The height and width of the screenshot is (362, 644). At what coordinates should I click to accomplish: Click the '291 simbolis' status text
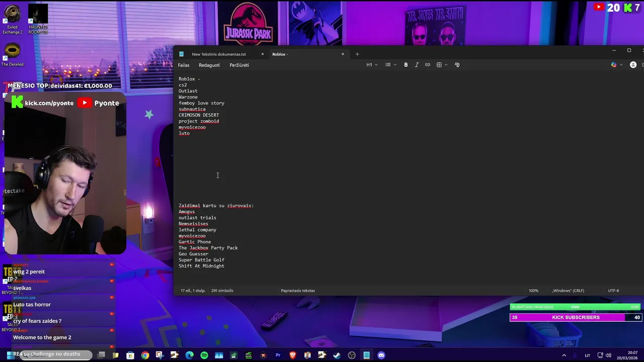click(x=222, y=291)
